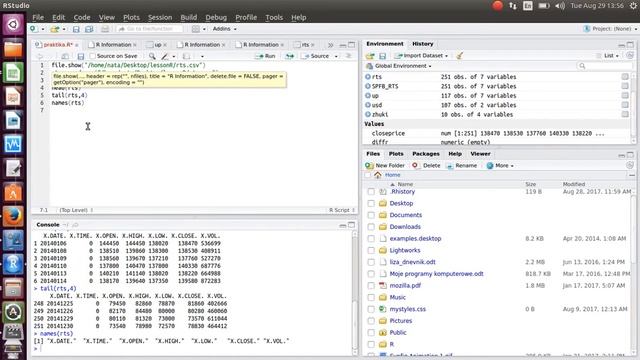Open the code tools wand icon
Viewport: 640px width, 360px height.
(x=165, y=56)
